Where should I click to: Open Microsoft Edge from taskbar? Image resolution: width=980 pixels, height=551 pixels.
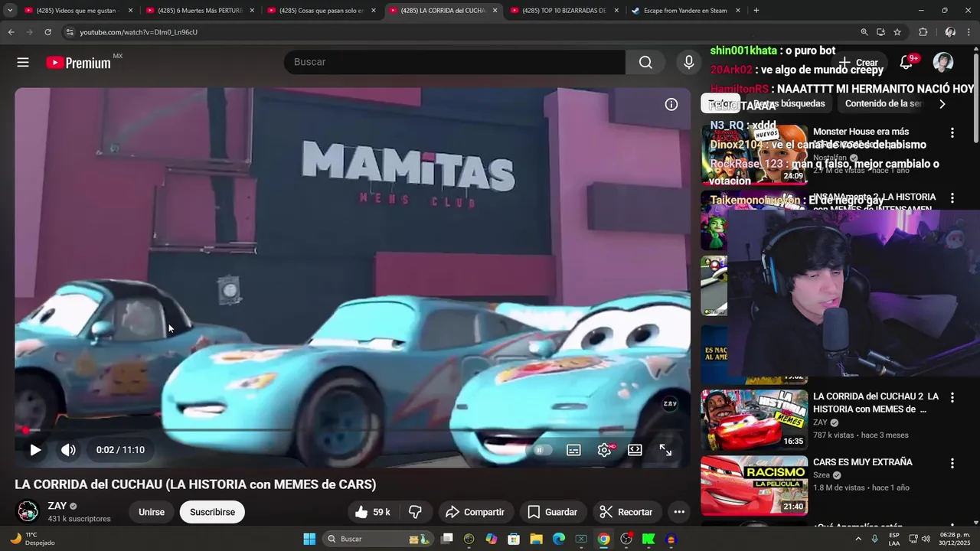pos(559,539)
